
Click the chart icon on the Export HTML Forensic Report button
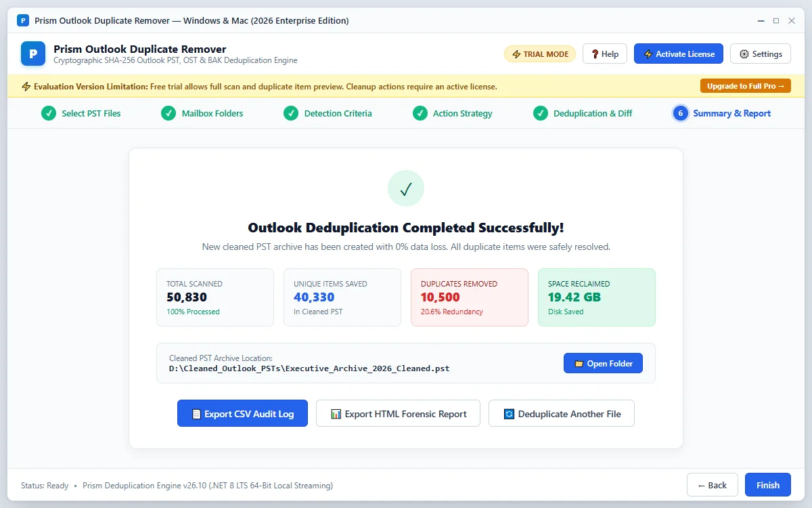(336, 414)
